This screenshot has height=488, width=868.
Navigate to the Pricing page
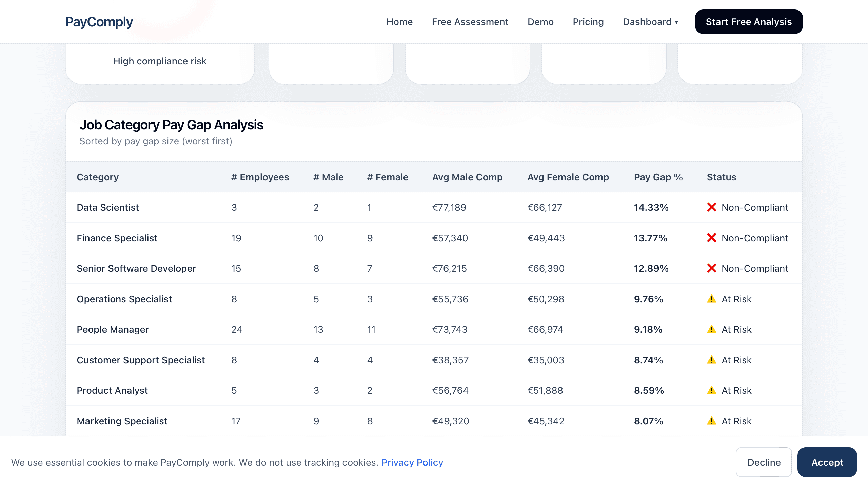[x=588, y=22]
